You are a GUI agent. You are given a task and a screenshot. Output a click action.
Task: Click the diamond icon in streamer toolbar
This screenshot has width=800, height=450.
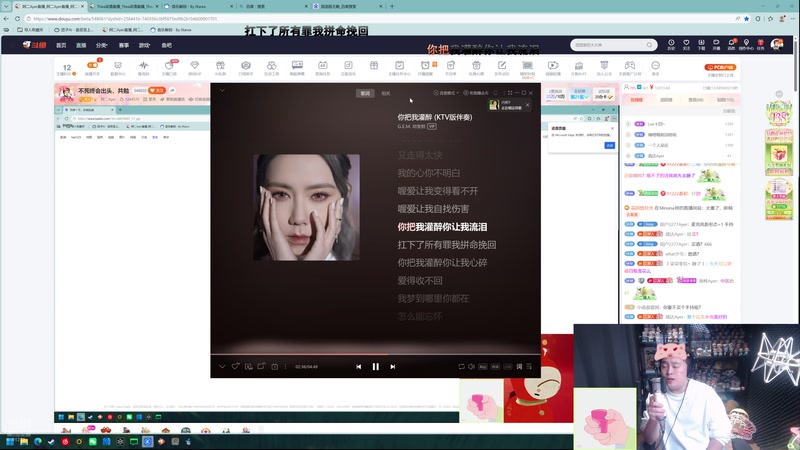coord(194,65)
